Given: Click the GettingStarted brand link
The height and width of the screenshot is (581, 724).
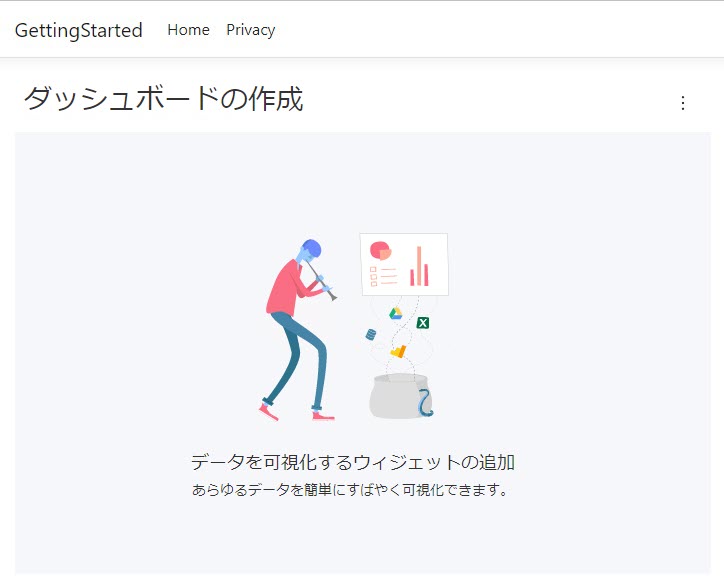Looking at the screenshot, I should click(x=78, y=30).
